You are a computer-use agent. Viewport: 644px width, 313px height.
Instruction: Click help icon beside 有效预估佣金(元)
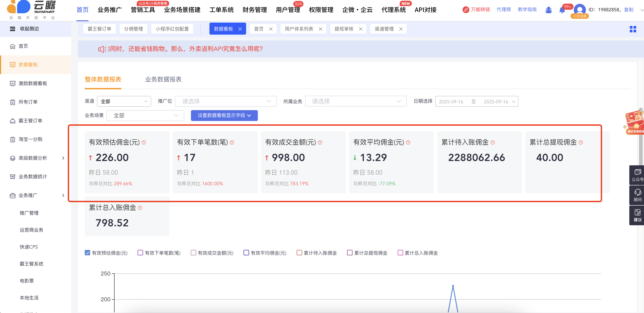[144, 142]
